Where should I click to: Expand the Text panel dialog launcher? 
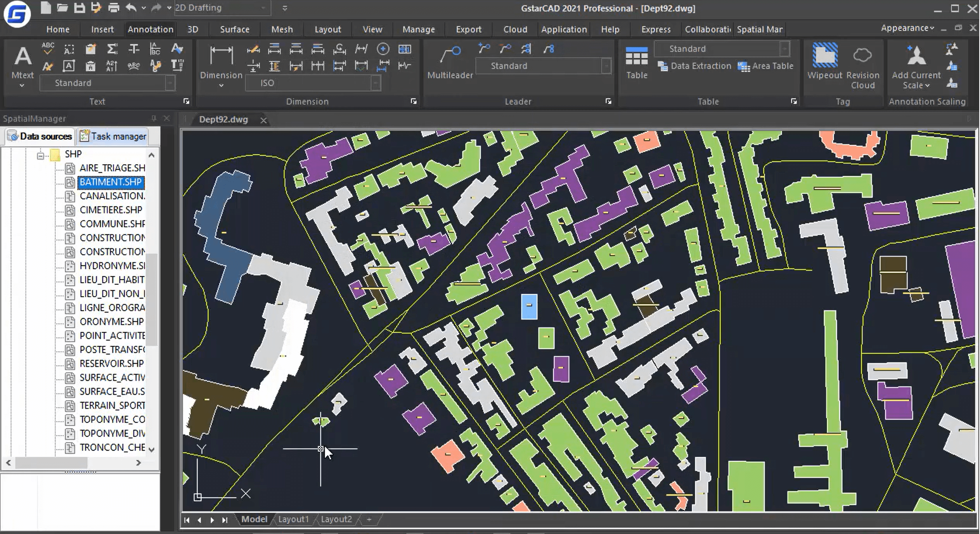click(x=186, y=101)
